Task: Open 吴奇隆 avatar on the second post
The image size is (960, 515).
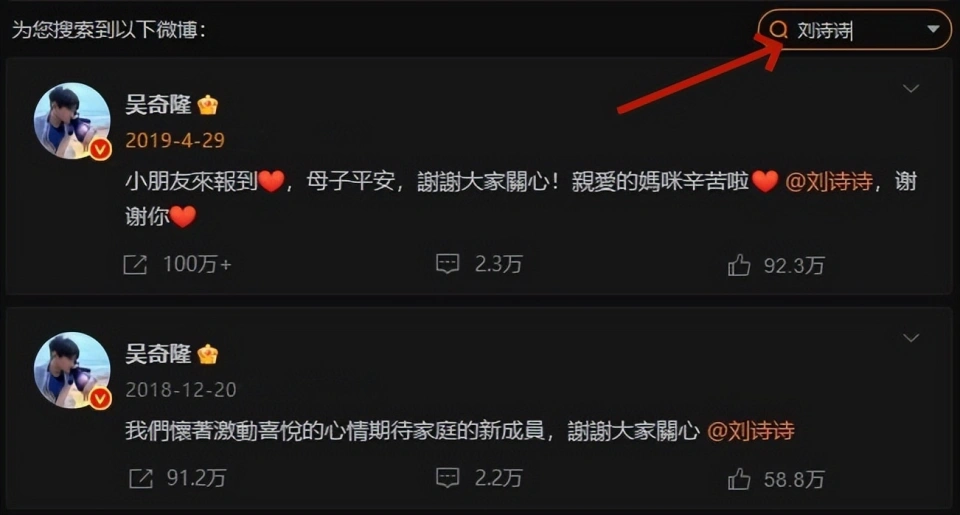Action: (x=72, y=370)
